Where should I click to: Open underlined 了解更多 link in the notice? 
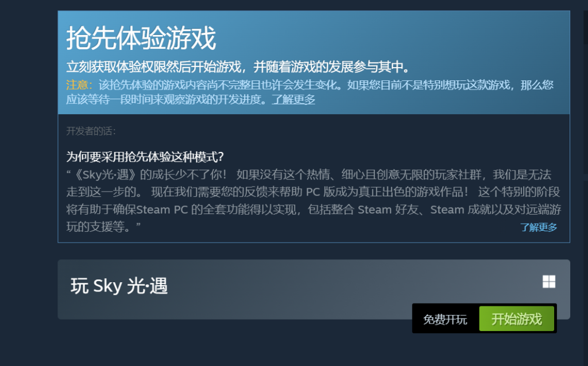(293, 100)
